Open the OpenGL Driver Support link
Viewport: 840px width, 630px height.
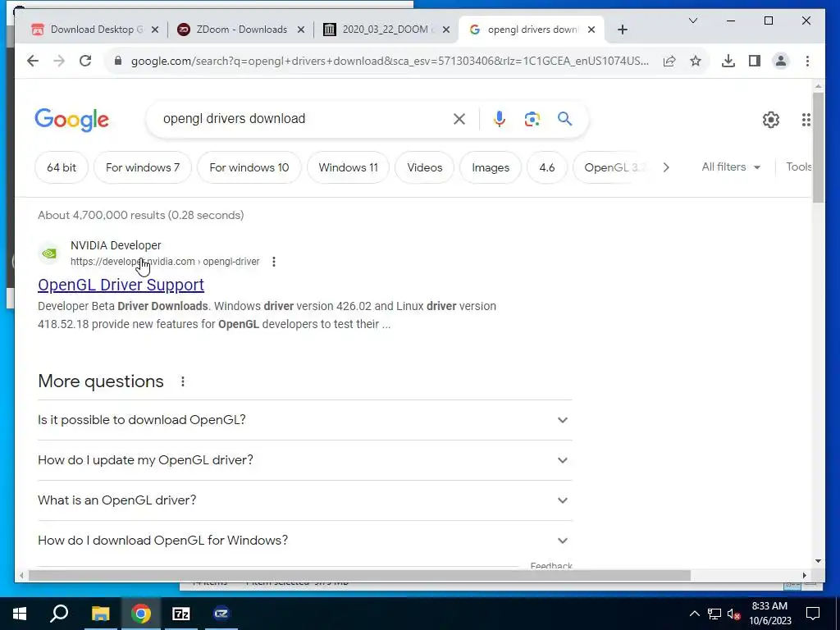(x=121, y=285)
